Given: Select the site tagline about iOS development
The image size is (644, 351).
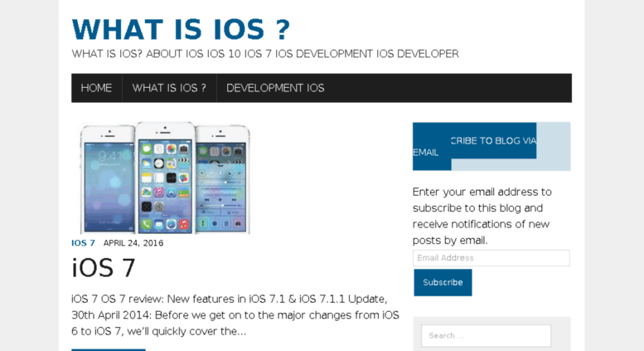Looking at the screenshot, I should coord(265,54).
